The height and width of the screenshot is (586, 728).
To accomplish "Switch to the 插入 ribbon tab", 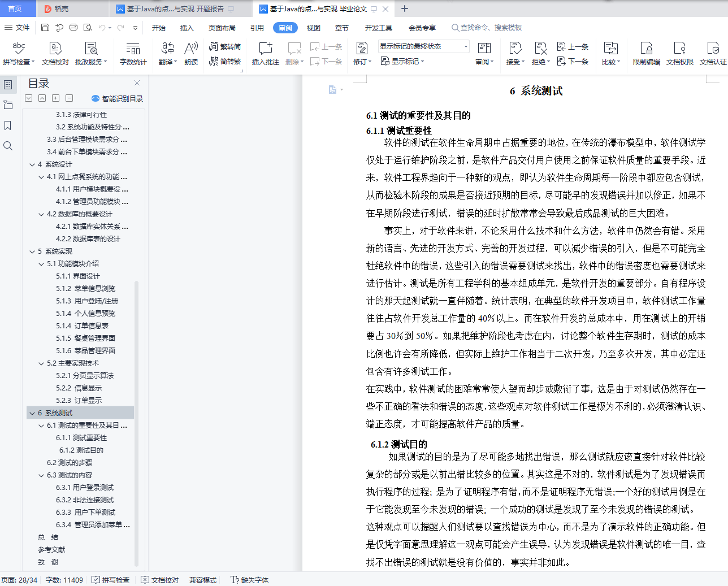I will tap(187, 28).
